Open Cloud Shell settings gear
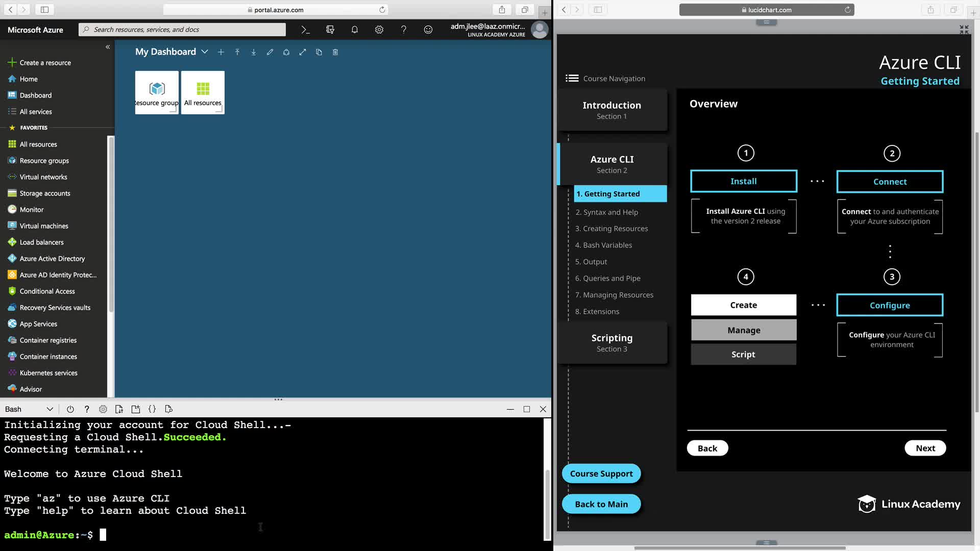This screenshot has height=551, width=980. [103, 409]
